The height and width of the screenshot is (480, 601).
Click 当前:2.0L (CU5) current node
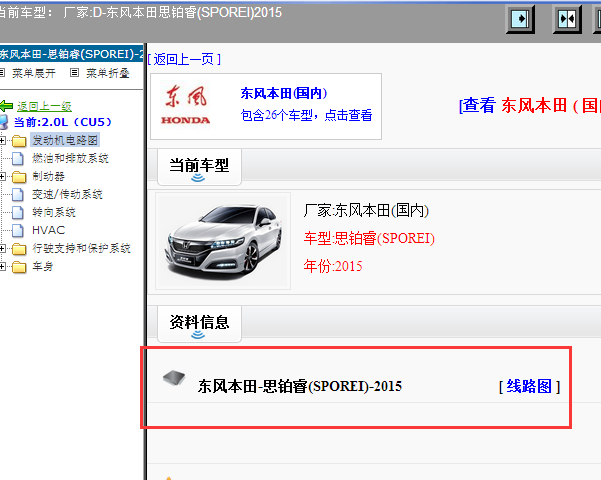[x=63, y=122]
